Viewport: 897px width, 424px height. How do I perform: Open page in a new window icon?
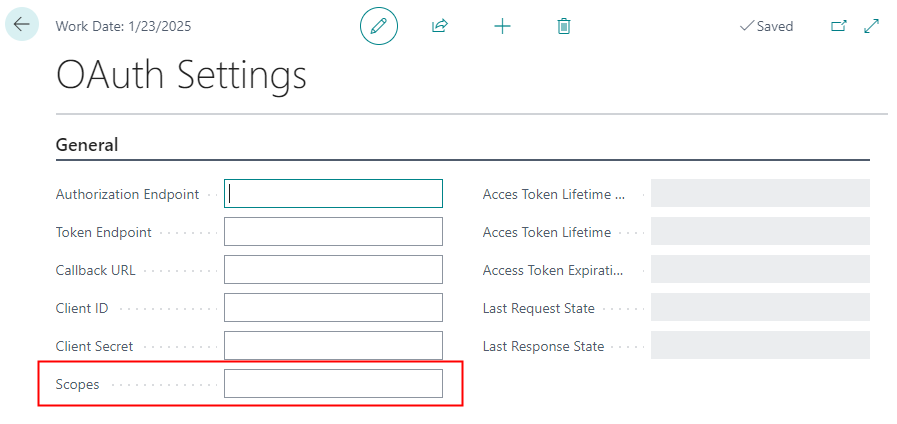tap(838, 26)
